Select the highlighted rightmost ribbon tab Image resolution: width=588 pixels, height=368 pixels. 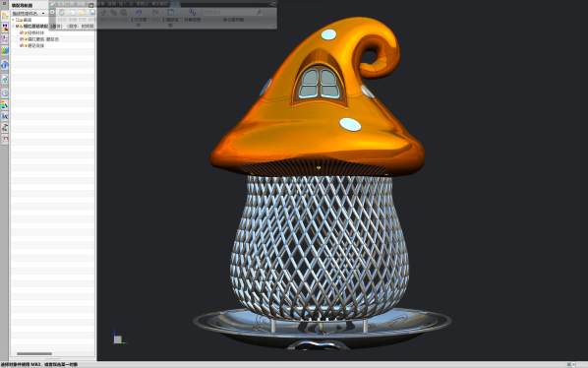tap(175, 4)
